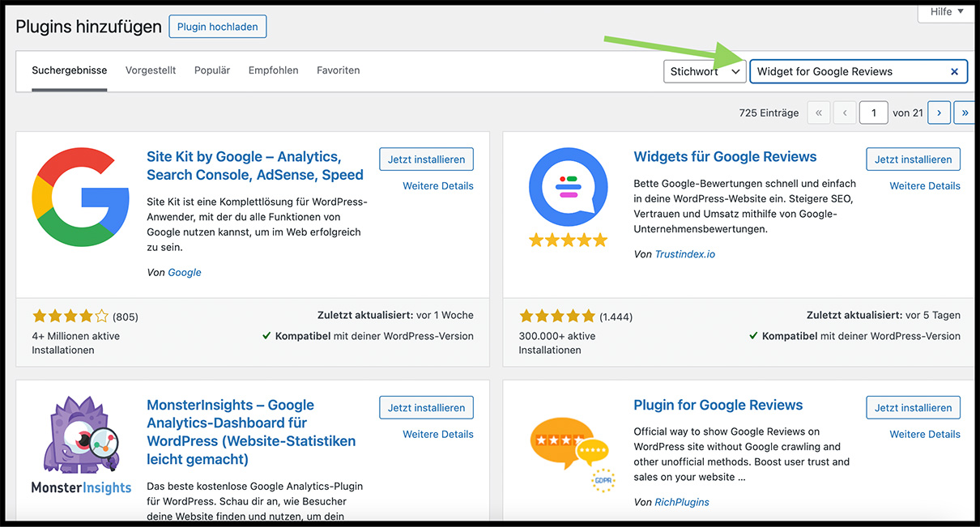This screenshot has height=527, width=980.
Task: Open the Favoriten tab
Action: click(339, 70)
